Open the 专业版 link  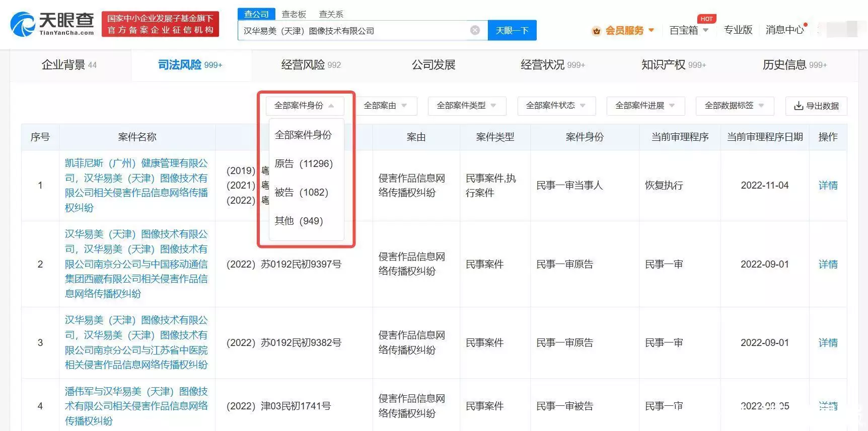tap(738, 30)
